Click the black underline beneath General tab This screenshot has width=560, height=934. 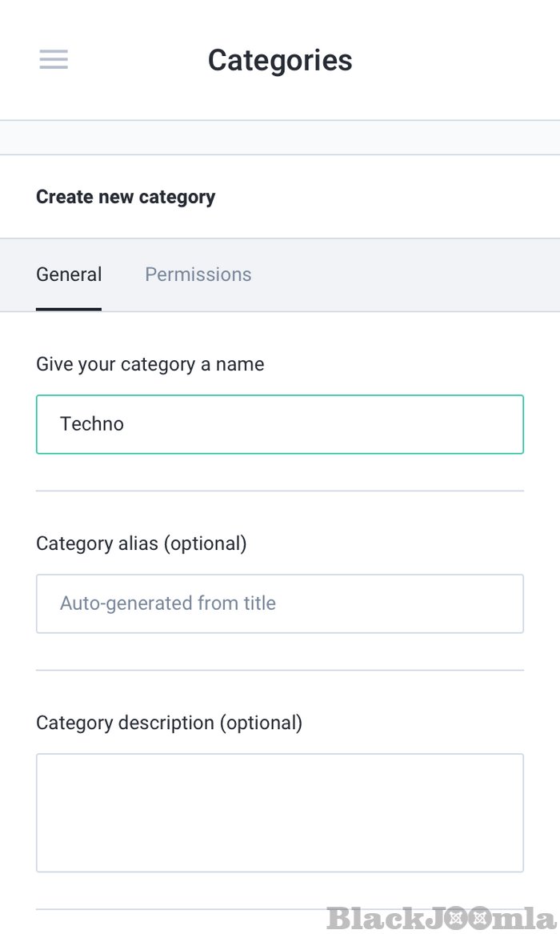[69, 309]
